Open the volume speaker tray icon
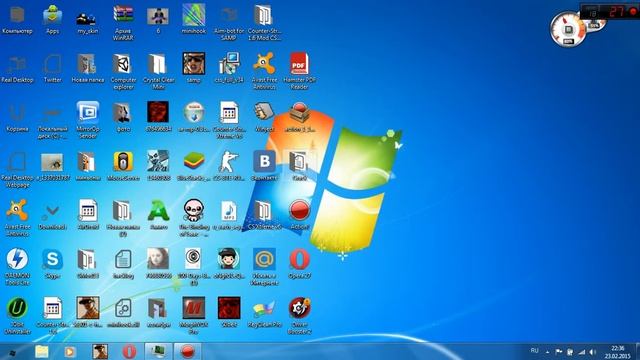Image resolution: width=640 pixels, height=360 pixels. point(593,352)
